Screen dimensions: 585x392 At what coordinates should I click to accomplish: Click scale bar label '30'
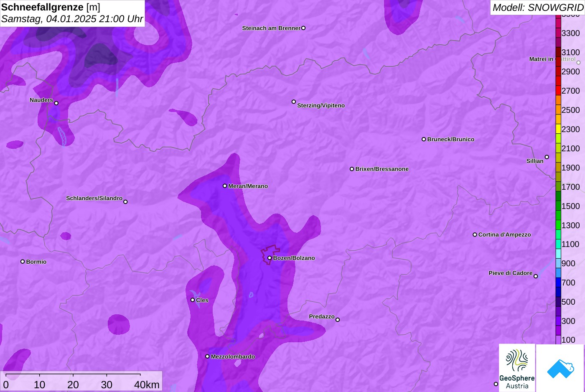tap(107, 384)
